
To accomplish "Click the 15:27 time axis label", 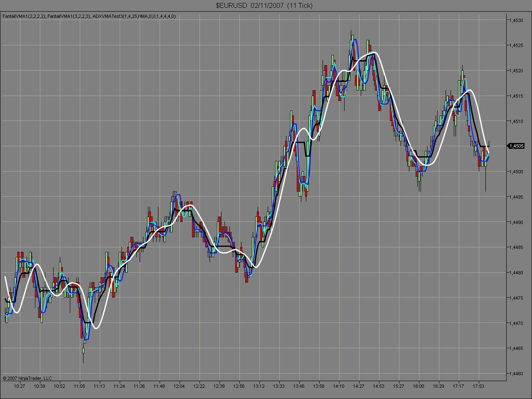I will (399, 386).
